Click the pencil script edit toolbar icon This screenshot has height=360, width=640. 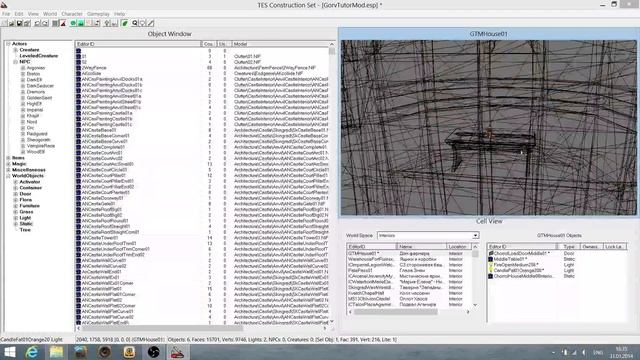[x=151, y=23]
